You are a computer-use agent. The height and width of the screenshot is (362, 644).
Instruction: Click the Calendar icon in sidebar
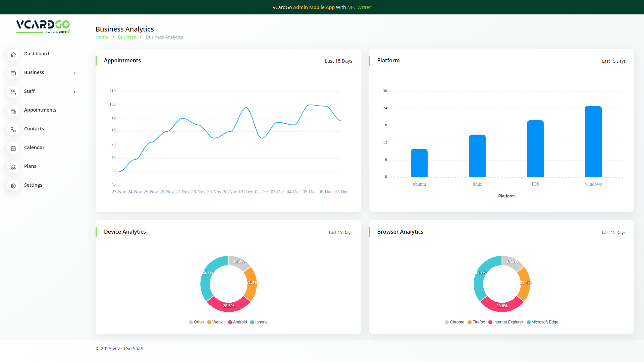point(13,148)
